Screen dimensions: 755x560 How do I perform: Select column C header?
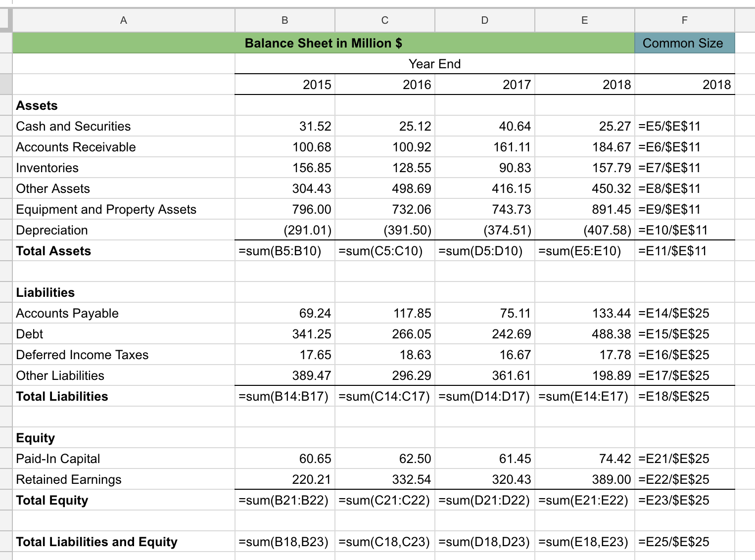coord(385,20)
